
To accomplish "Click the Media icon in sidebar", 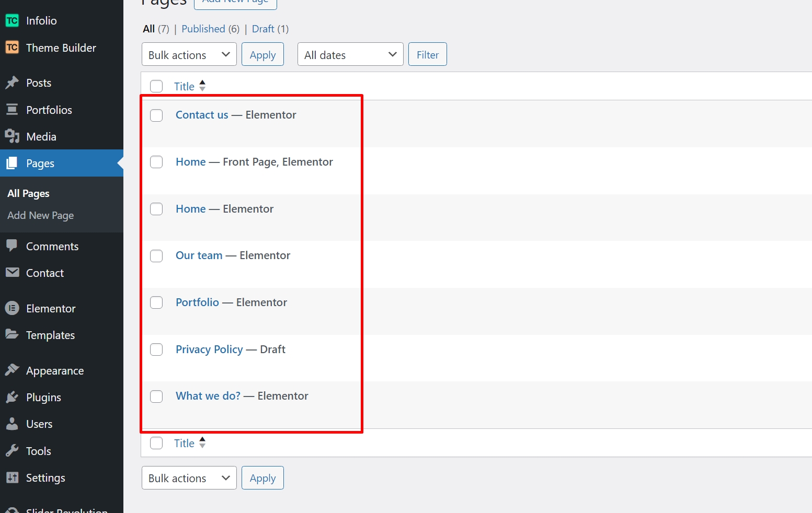I will pos(12,136).
